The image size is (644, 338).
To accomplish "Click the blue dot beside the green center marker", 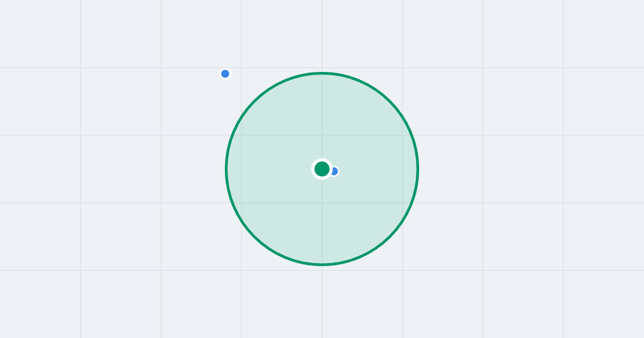I will pyautogui.click(x=334, y=171).
